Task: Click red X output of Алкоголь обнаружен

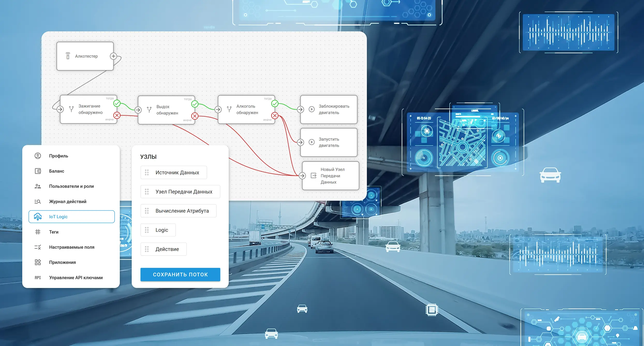Action: click(275, 116)
